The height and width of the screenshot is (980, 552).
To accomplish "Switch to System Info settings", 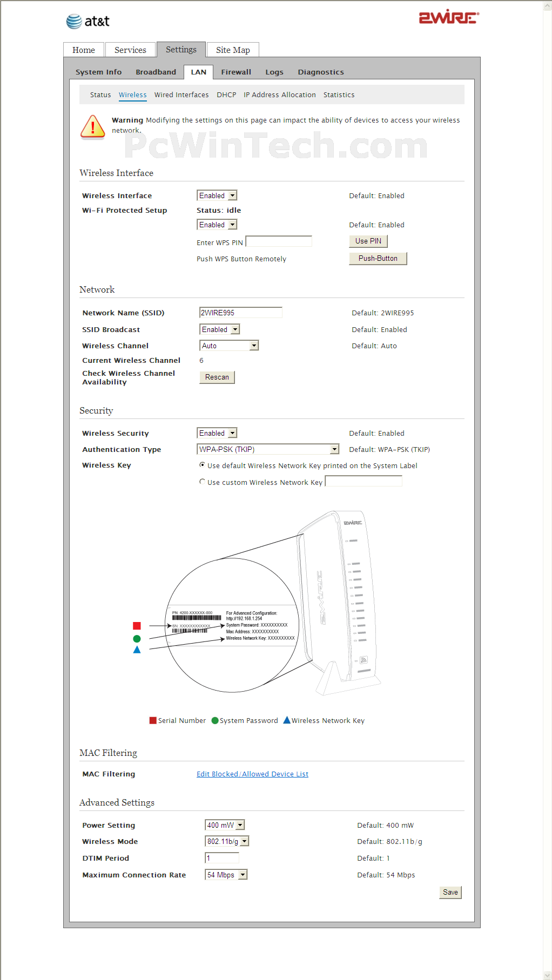I will (x=99, y=72).
